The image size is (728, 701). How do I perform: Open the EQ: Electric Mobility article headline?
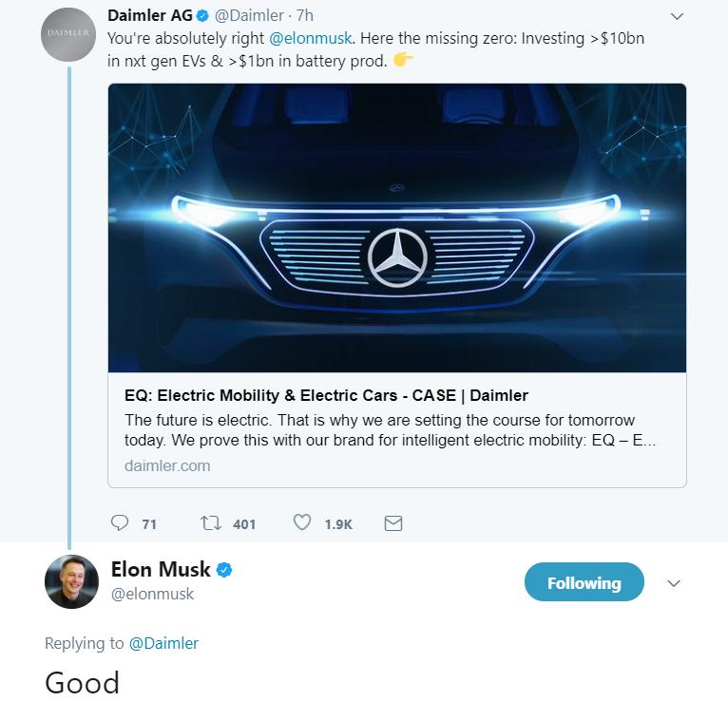[x=326, y=395]
